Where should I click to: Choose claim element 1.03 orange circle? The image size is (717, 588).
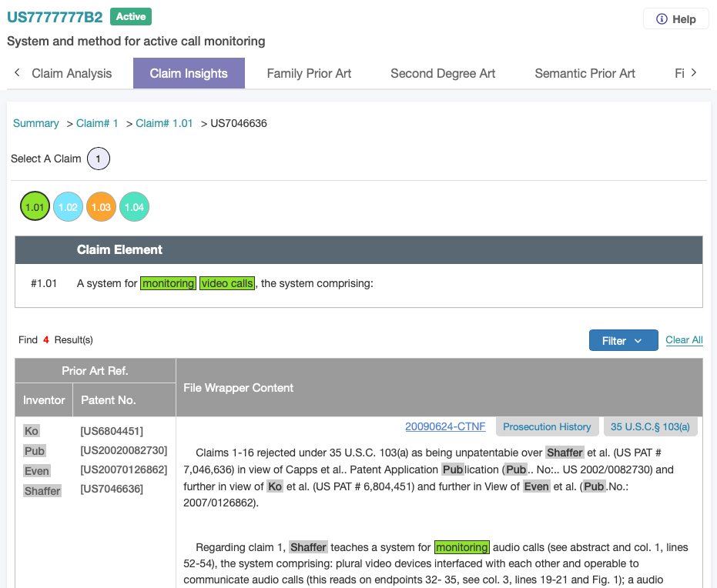click(x=101, y=207)
